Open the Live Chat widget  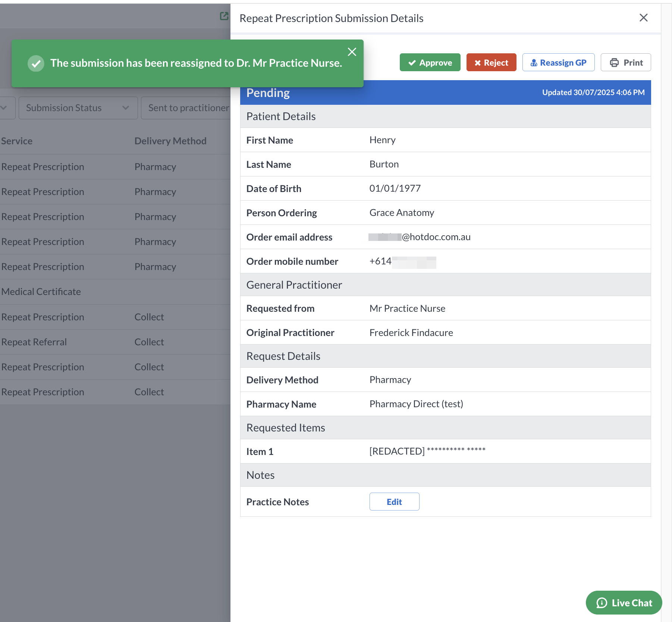(624, 603)
